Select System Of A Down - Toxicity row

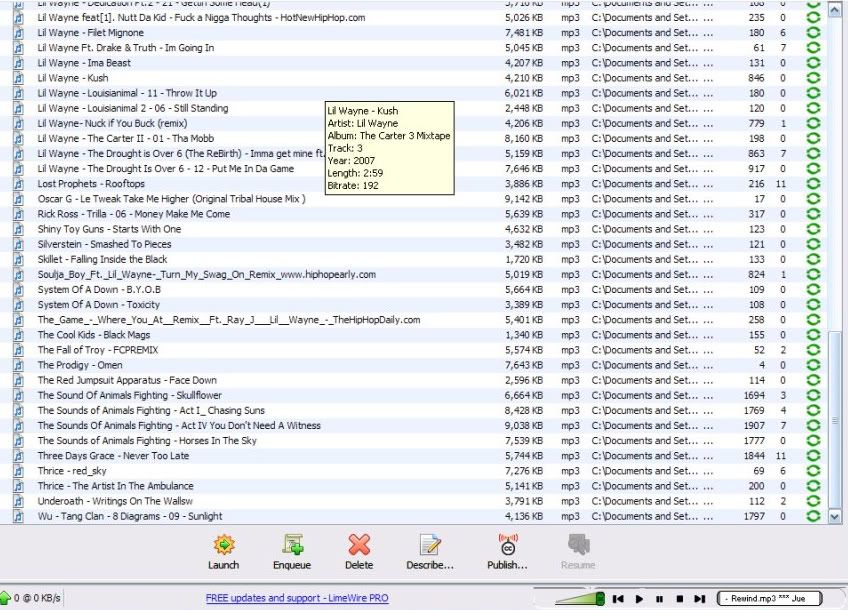point(98,305)
